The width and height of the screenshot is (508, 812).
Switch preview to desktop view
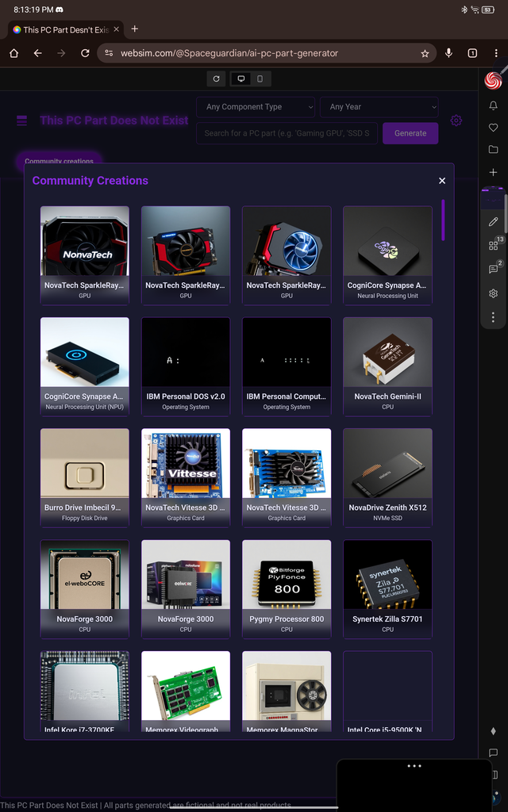[241, 79]
